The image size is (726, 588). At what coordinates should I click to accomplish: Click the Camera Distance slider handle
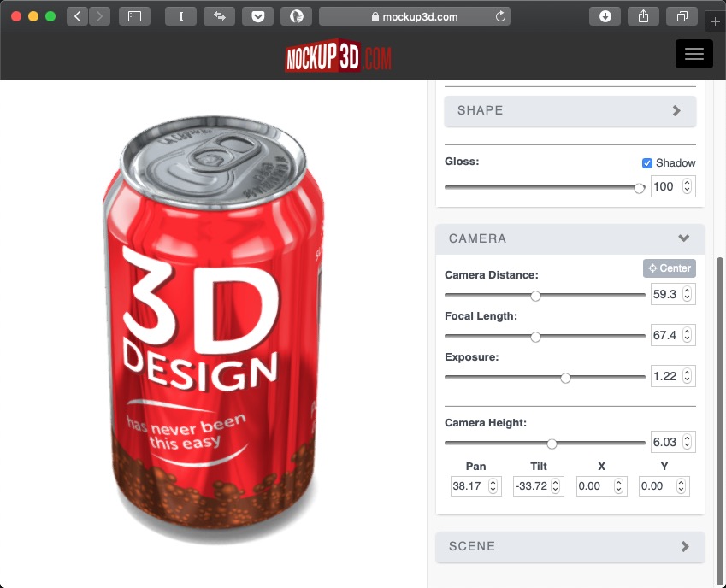[535, 297]
